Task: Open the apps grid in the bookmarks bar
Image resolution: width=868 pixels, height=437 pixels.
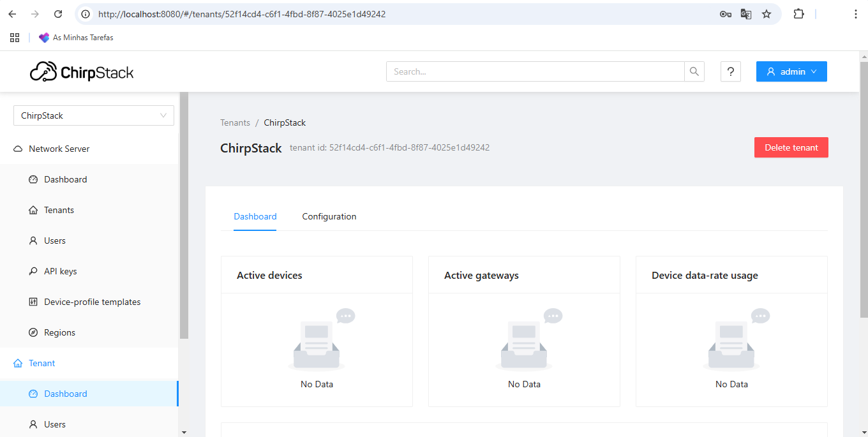Action: [x=15, y=38]
